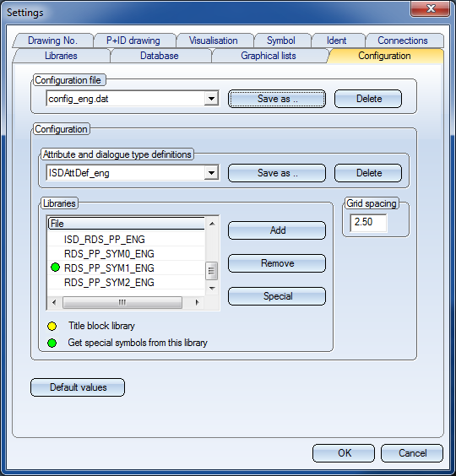The image size is (456, 476).
Task: Click Save as for attribute definitions
Action: [x=277, y=173]
